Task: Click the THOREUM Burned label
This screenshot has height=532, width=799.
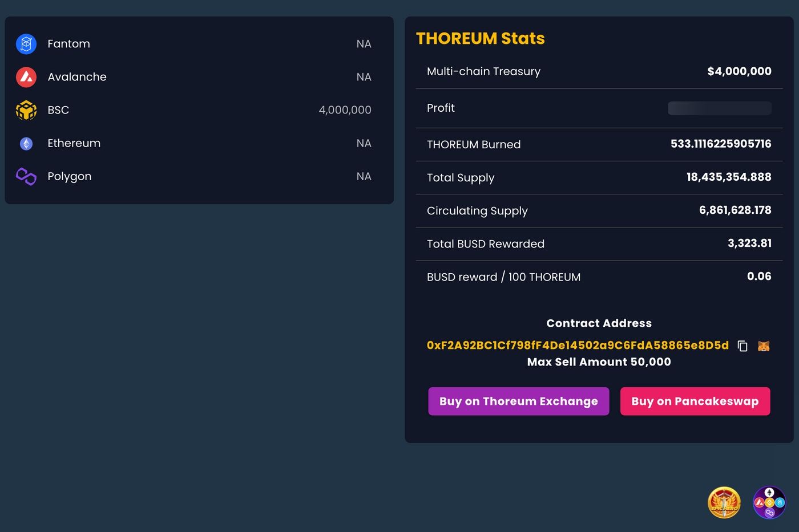Action: [x=474, y=144]
